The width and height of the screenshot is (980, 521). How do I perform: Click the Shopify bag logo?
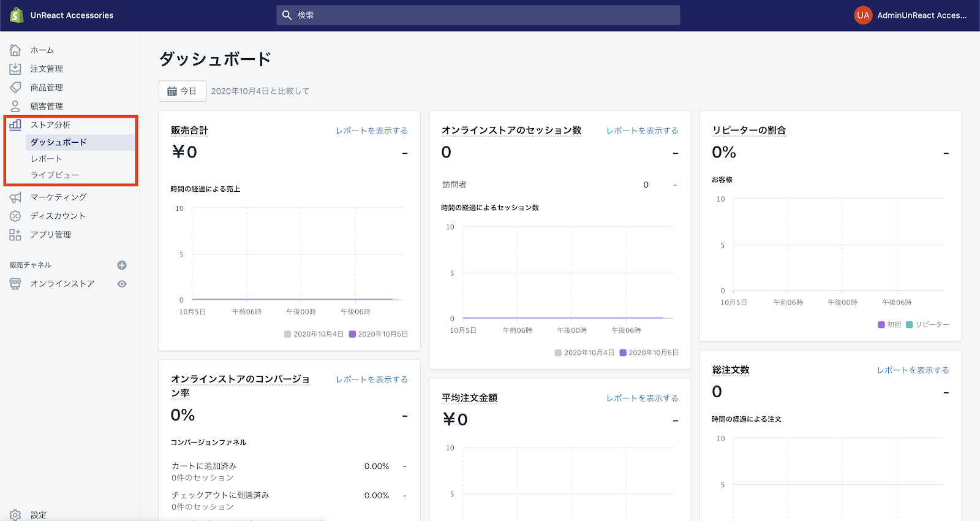click(x=17, y=15)
